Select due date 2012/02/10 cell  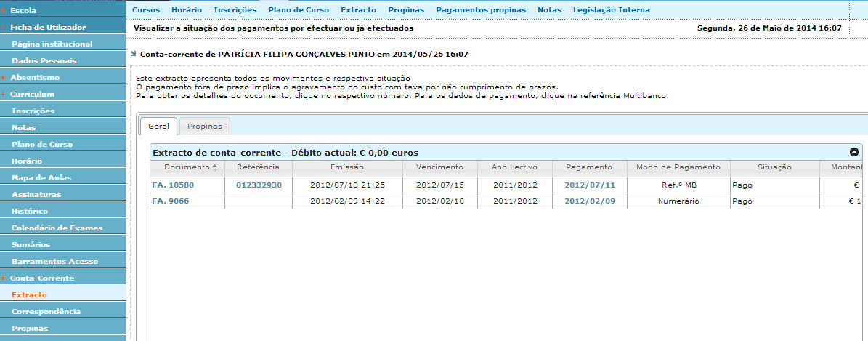pos(439,201)
